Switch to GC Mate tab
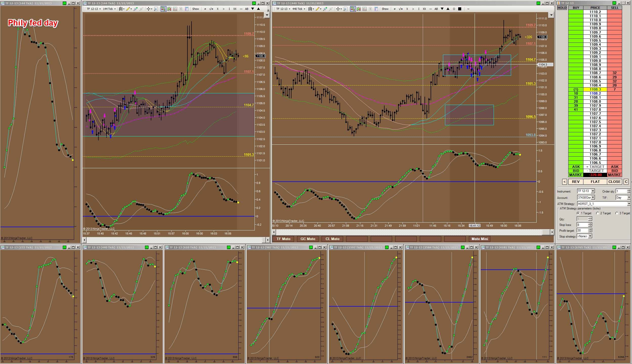 tap(308, 239)
